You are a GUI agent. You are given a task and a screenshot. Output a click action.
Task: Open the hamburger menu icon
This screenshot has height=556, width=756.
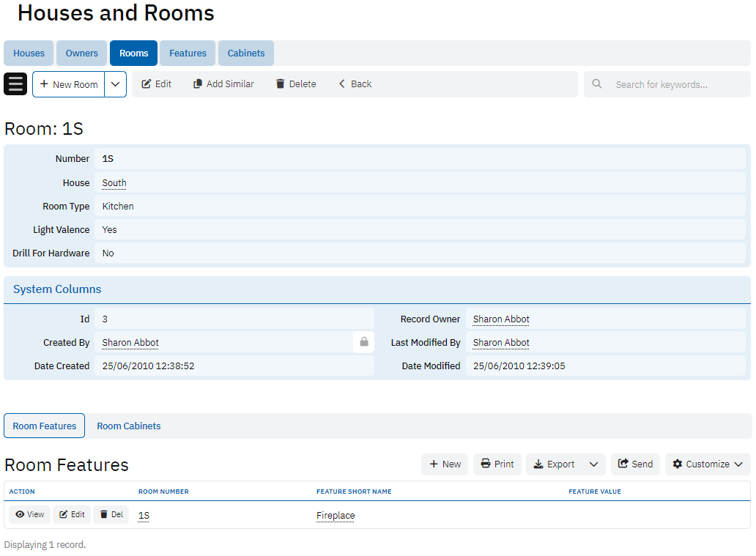[x=15, y=84]
